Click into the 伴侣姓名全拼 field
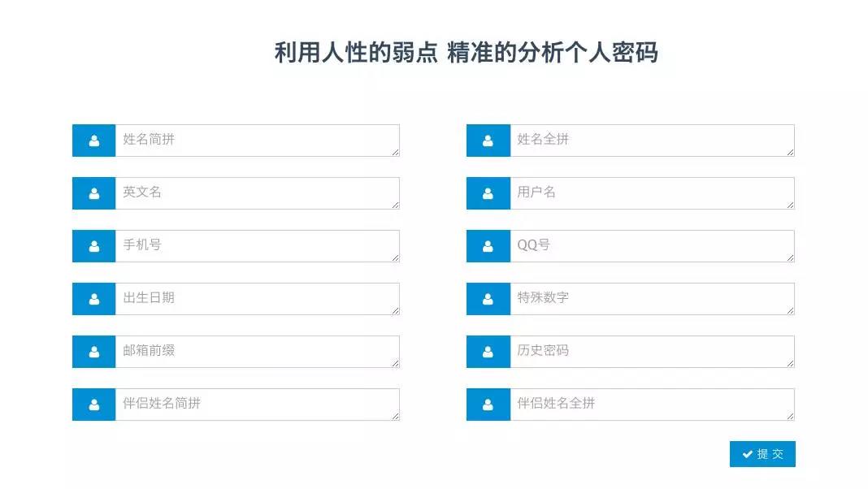This screenshot has width=868, height=489. [x=652, y=405]
